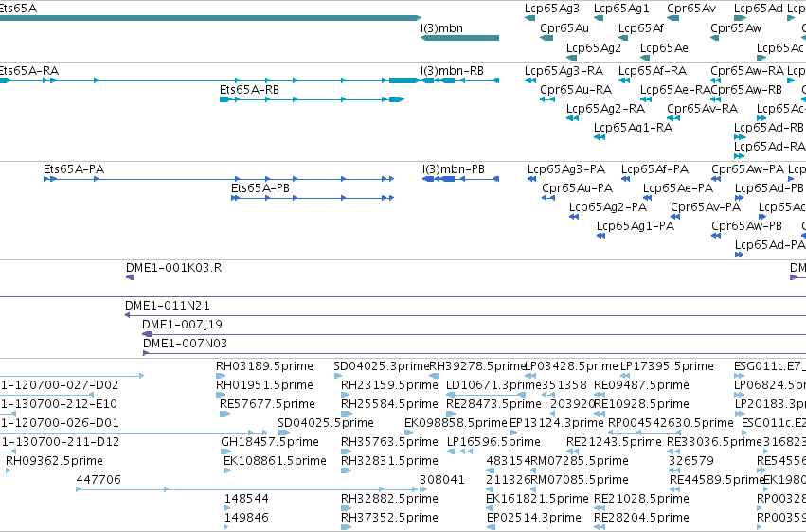
Task: Select the Lcp65Ag3 gene label
Action: 551,9
